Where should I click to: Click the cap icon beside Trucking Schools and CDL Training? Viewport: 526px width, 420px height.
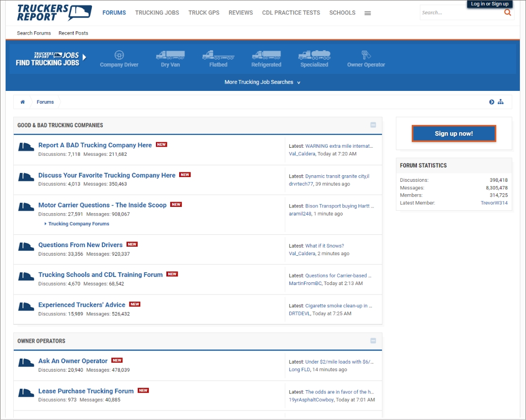[26, 277]
